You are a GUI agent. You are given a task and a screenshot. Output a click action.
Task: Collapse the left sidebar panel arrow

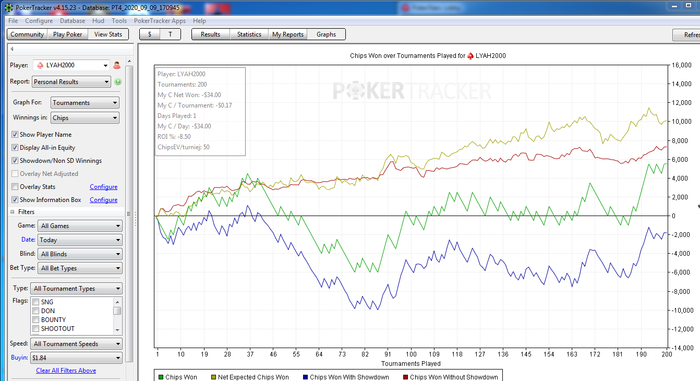pyautogui.click(x=12, y=49)
